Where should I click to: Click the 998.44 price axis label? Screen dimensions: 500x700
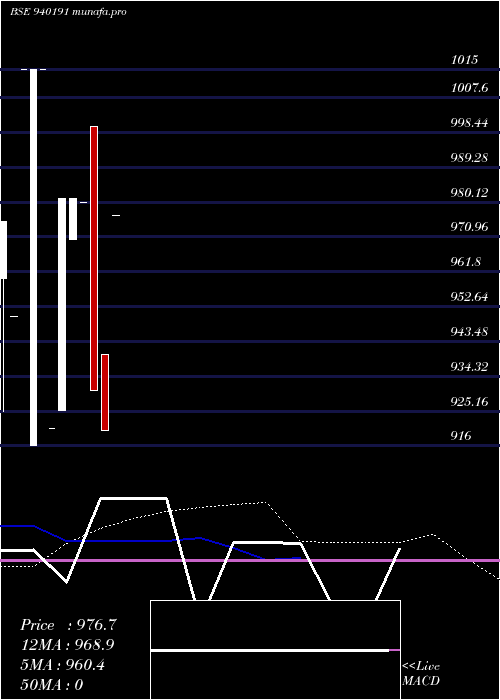469,123
